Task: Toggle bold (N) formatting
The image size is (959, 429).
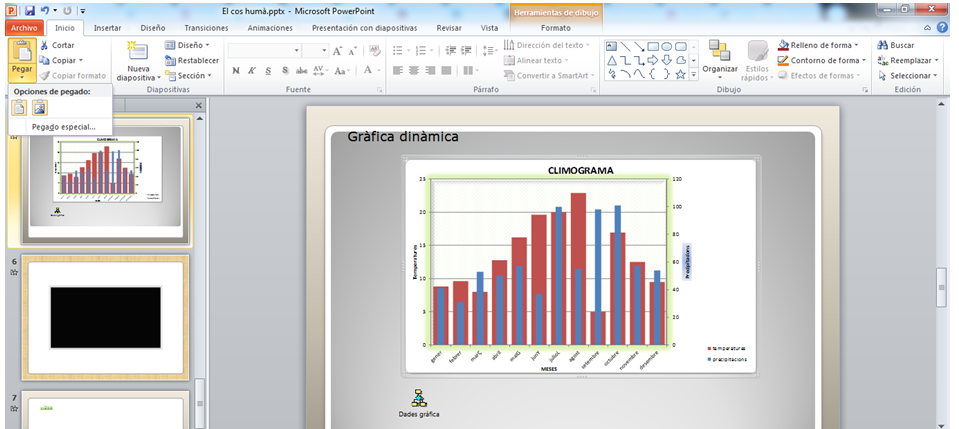Action: pos(236,71)
